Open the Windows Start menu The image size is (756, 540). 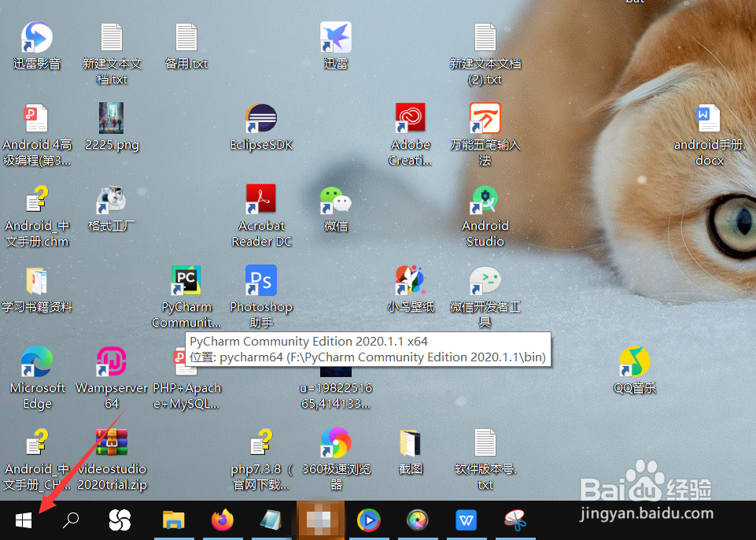(24, 520)
